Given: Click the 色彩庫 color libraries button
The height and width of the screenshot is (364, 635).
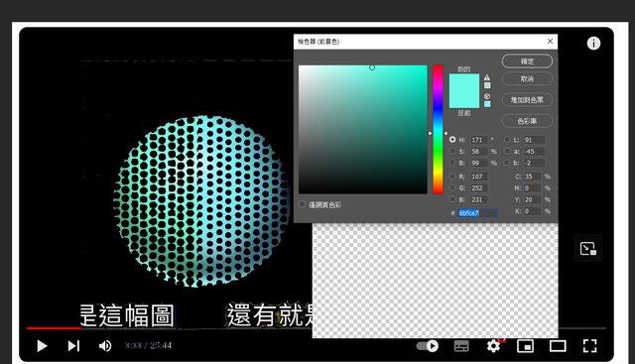Looking at the screenshot, I should coord(527,121).
